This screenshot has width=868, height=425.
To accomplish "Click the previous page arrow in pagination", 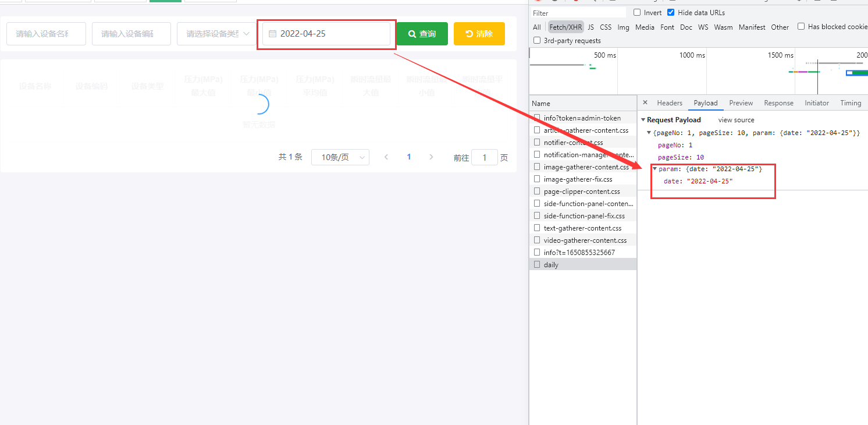I will pyautogui.click(x=386, y=157).
